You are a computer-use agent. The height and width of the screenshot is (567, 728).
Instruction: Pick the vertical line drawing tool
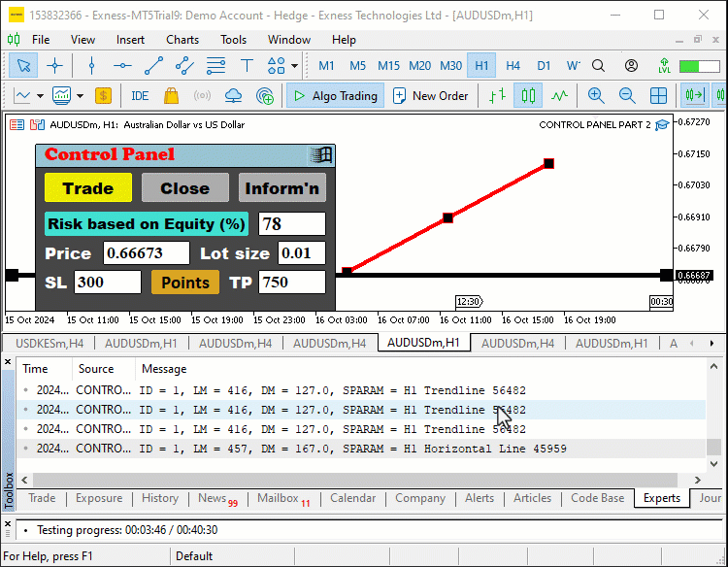91,65
